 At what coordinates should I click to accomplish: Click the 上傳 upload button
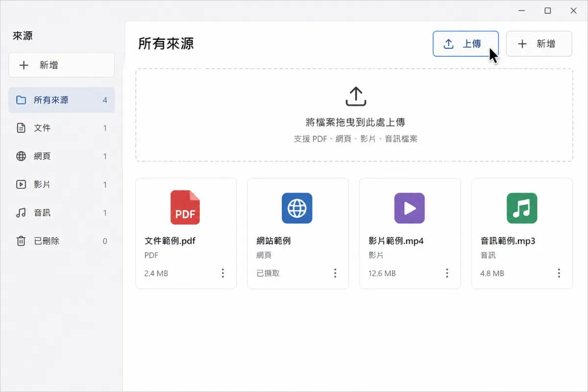pyautogui.click(x=465, y=44)
